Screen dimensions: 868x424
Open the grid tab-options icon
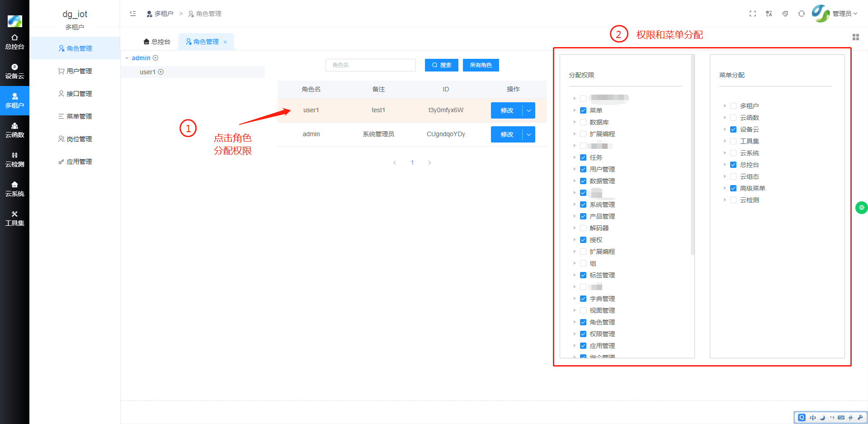click(x=856, y=37)
